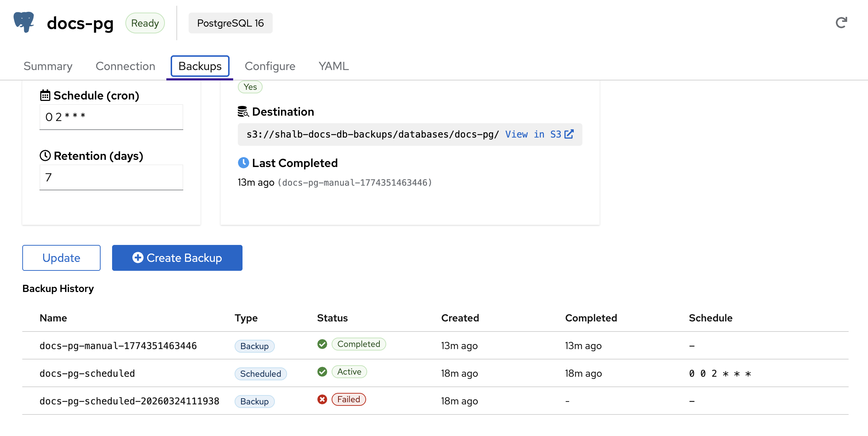Click the blue clock icon beside Last Completed
868x436 pixels.
click(243, 163)
